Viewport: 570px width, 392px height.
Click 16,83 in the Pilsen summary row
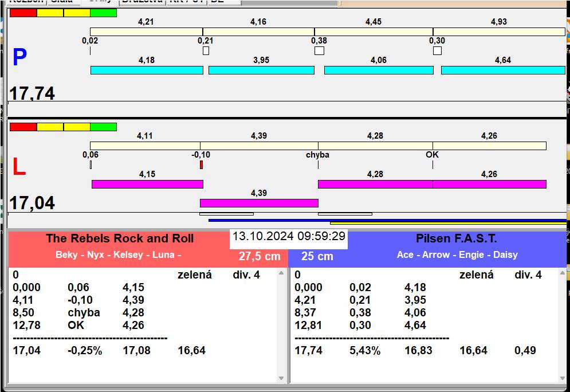pos(418,351)
